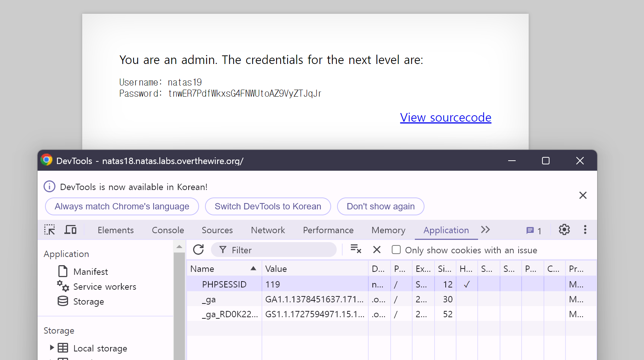Click the Chrome logo in DevTools title bar
The image size is (644, 360).
pyautogui.click(x=47, y=160)
